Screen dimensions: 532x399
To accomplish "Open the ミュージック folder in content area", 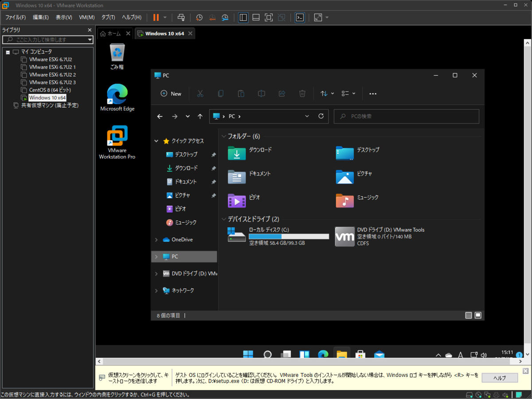I will click(x=357, y=200).
